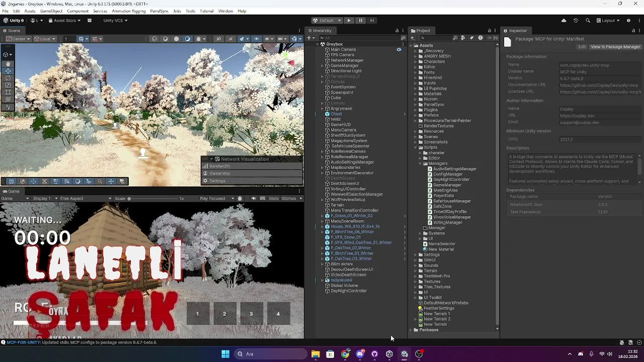This screenshot has height=362, width=644.
Task: Open Scene camera settings icon
Action: click(x=283, y=39)
